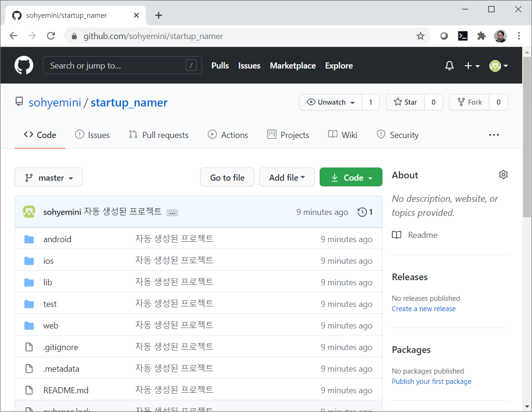Expand the commit message ellipsis
Screen dimensions: 532x412
172,213
